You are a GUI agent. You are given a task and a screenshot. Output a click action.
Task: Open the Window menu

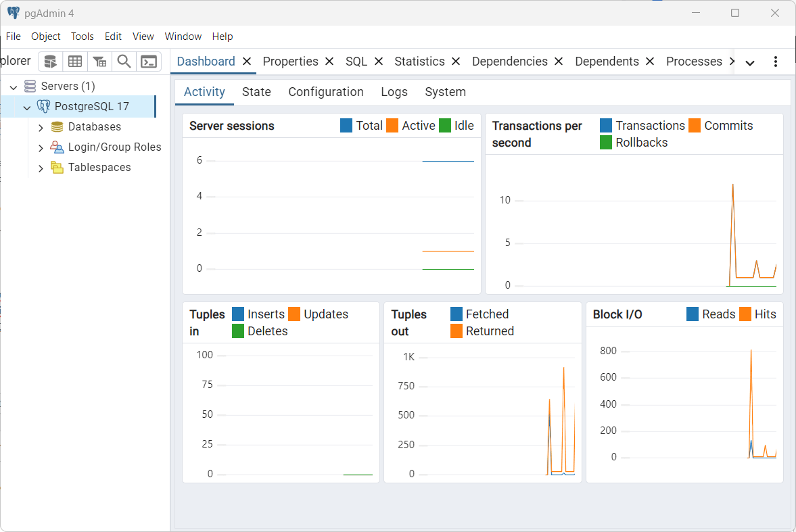click(x=183, y=37)
